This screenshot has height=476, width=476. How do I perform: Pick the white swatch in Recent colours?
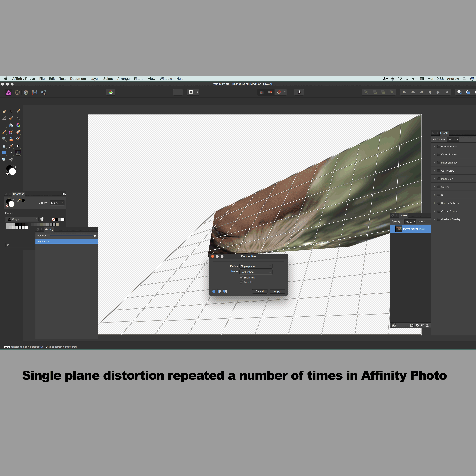click(63, 220)
